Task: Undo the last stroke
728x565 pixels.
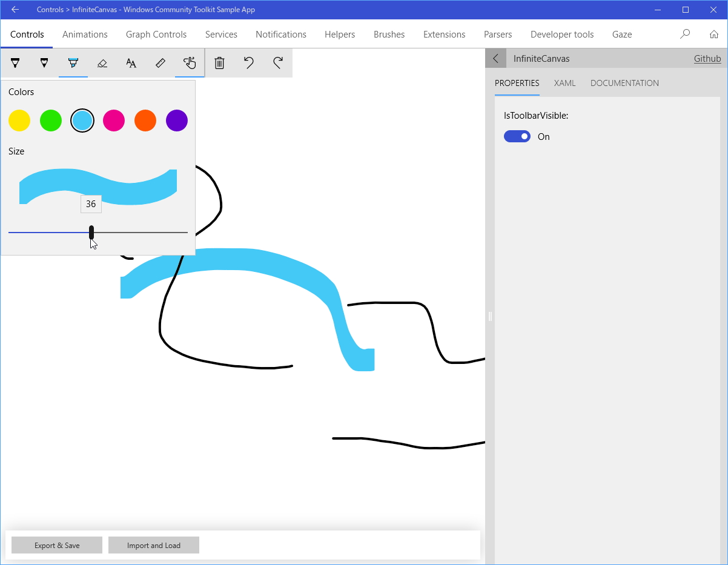Action: pos(249,62)
